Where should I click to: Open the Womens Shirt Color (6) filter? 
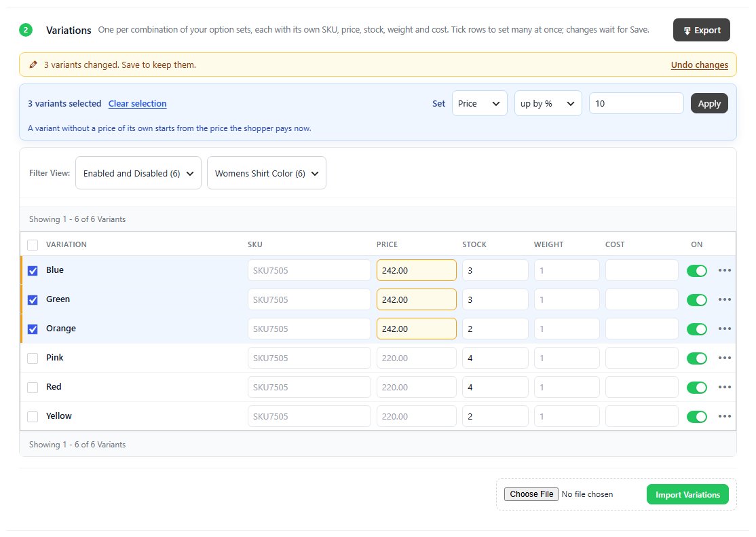[267, 173]
